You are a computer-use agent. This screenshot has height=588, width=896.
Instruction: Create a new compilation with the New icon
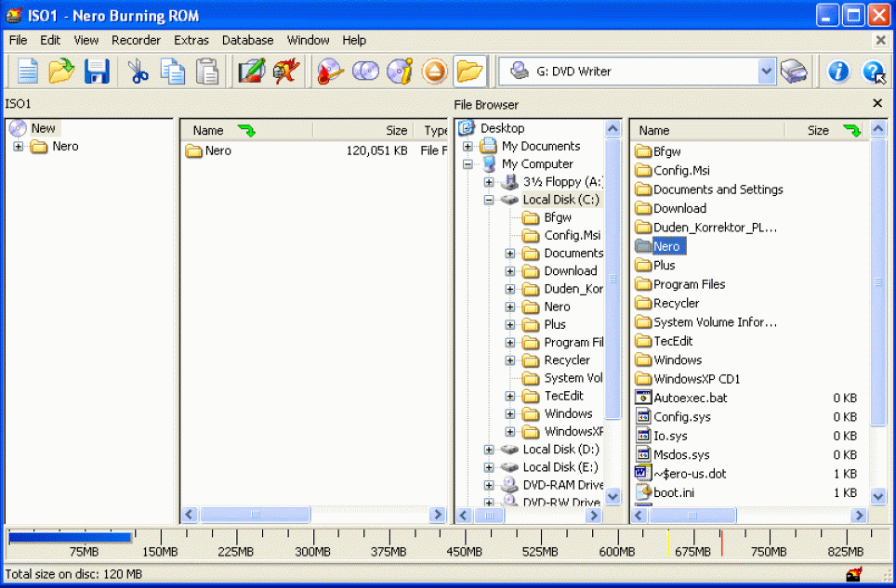click(x=26, y=71)
